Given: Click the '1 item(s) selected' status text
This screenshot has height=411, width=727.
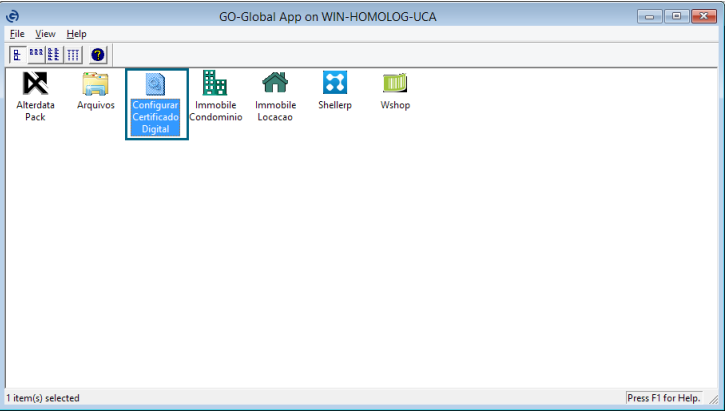Looking at the screenshot, I should tap(43, 398).
